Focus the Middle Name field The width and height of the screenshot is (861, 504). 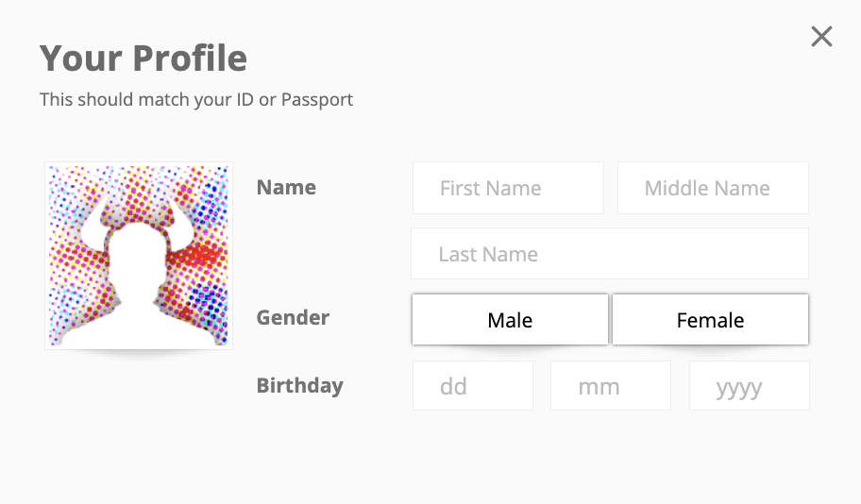(x=713, y=188)
